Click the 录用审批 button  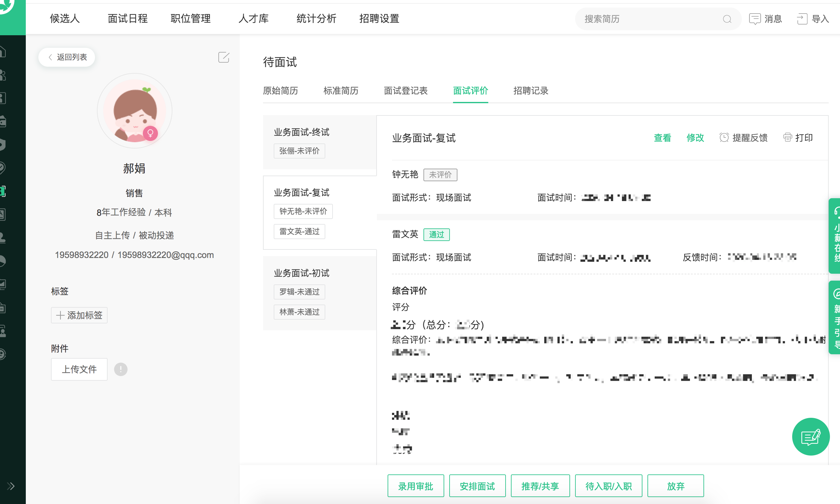point(416,486)
